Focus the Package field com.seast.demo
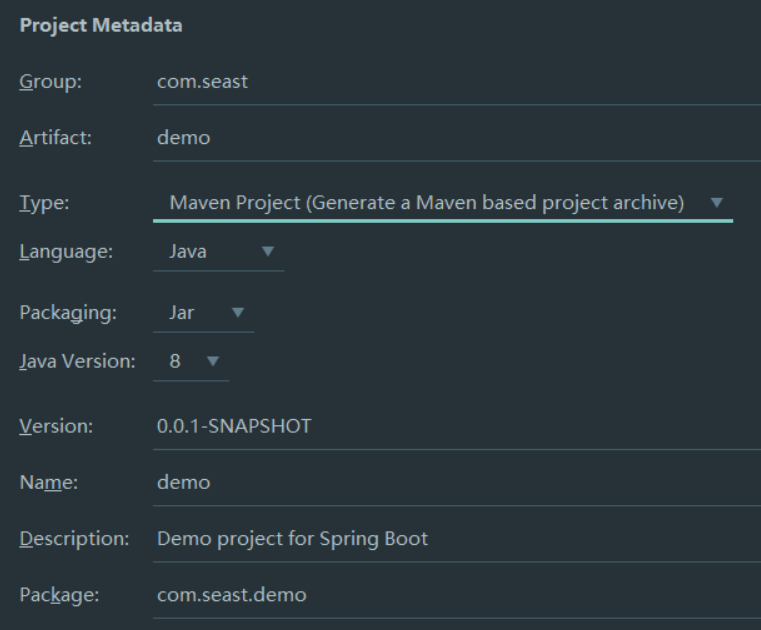The width and height of the screenshot is (761, 630). (457, 596)
